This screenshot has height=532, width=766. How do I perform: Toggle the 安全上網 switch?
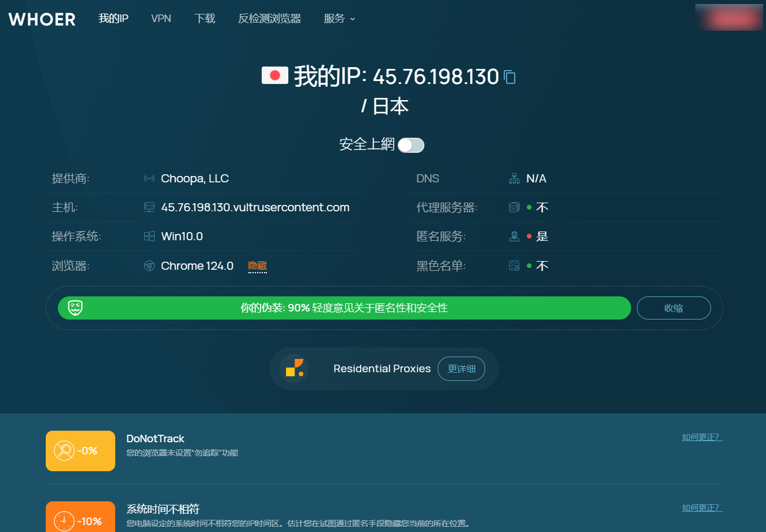(411, 145)
